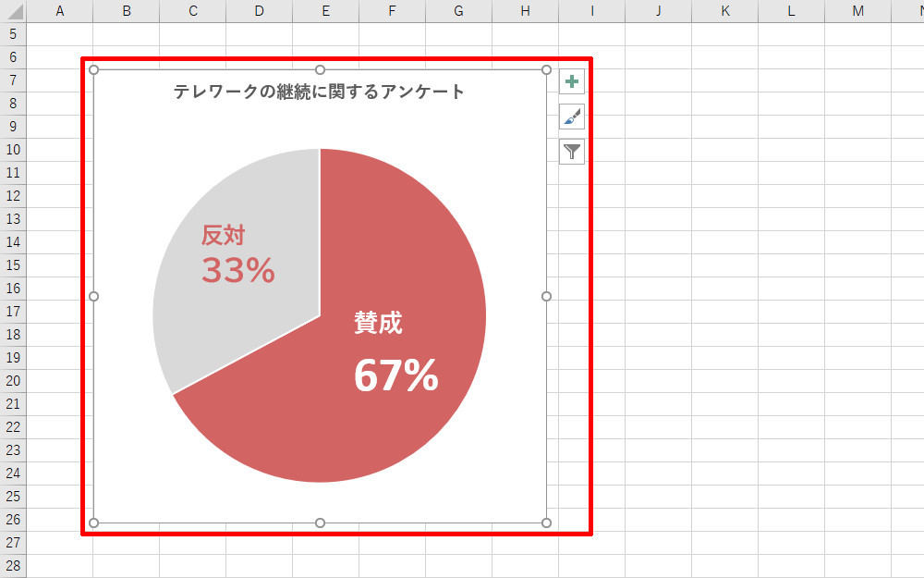This screenshot has height=578, width=924.
Task: Select row 22 header
Action: click(13, 427)
